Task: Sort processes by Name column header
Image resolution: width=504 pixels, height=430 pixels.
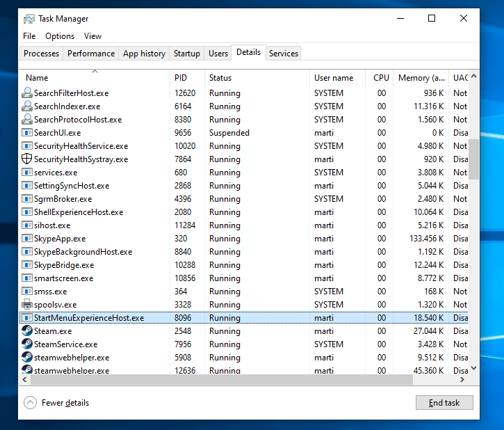Action: pyautogui.click(x=37, y=78)
